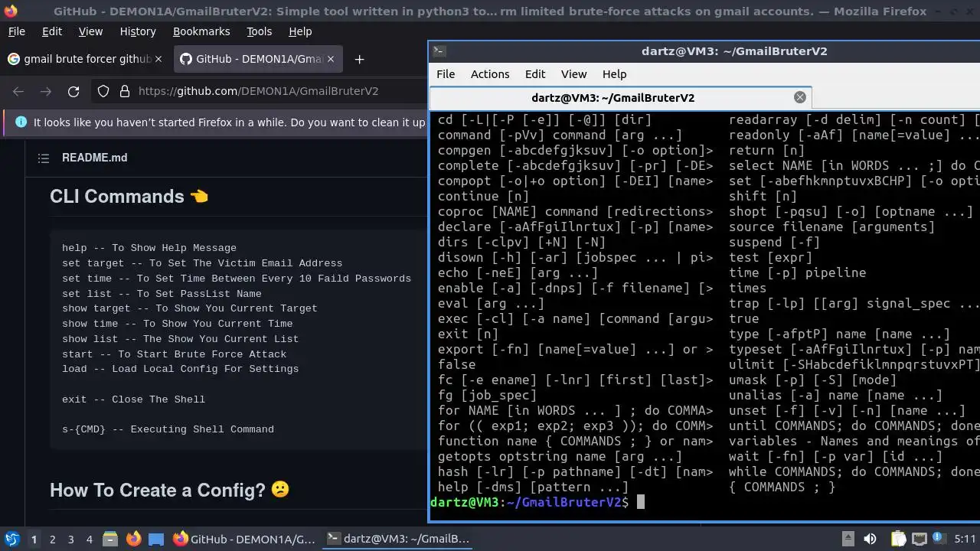Open terminal Actions menu
The width and height of the screenshot is (980, 551).
490,74
